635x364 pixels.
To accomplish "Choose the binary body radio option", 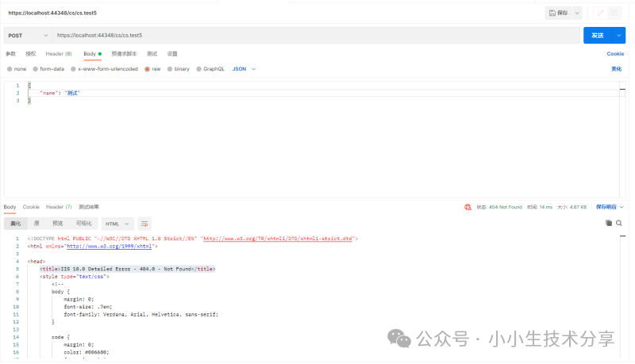I will click(169, 69).
